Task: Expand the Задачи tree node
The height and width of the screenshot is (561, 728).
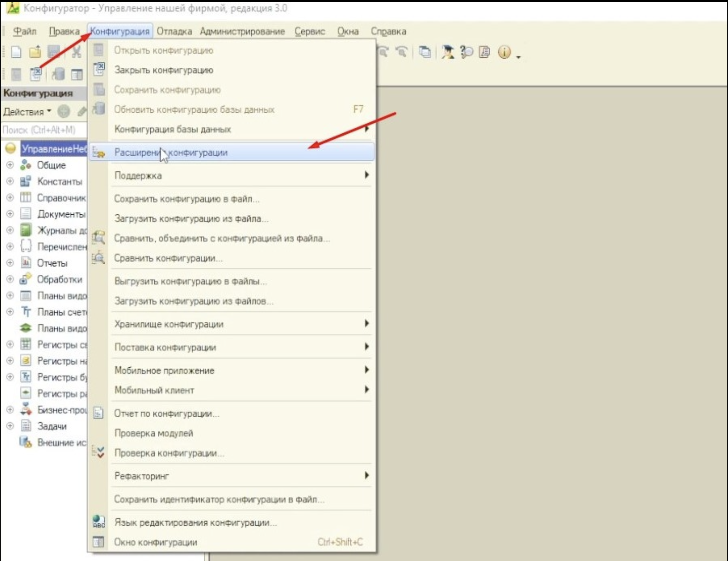Action: coord(10,426)
